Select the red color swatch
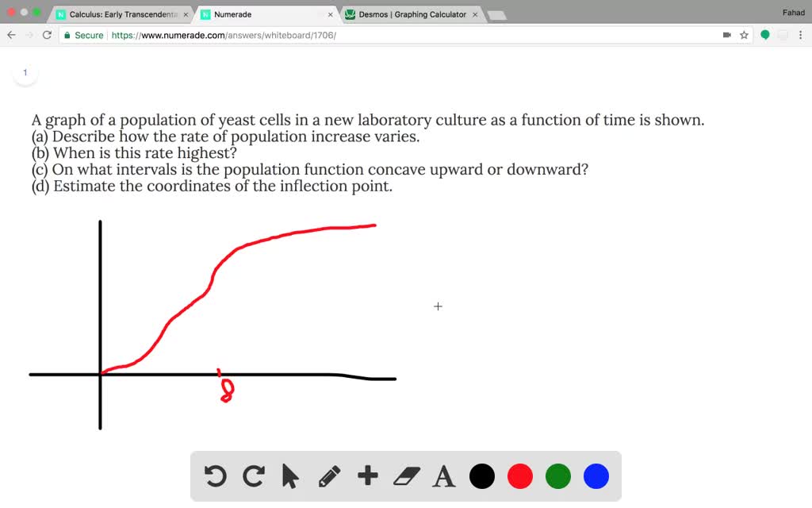 (x=519, y=476)
